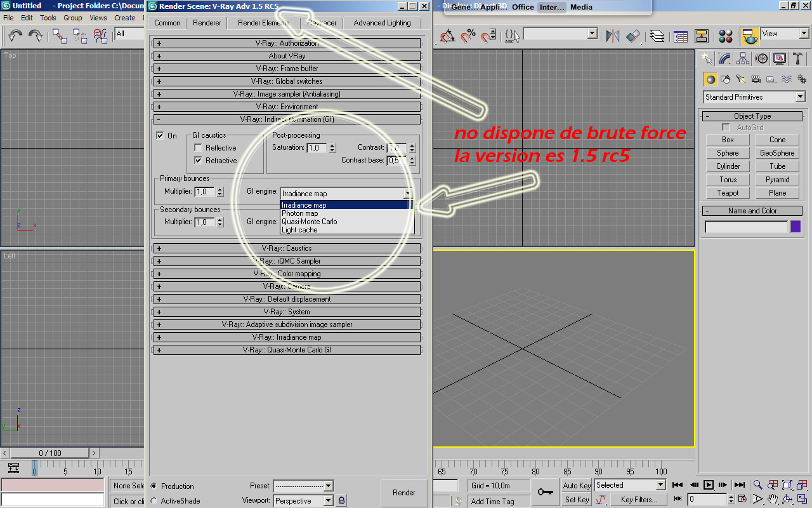
Task: Open the Views menu
Action: coord(98,18)
